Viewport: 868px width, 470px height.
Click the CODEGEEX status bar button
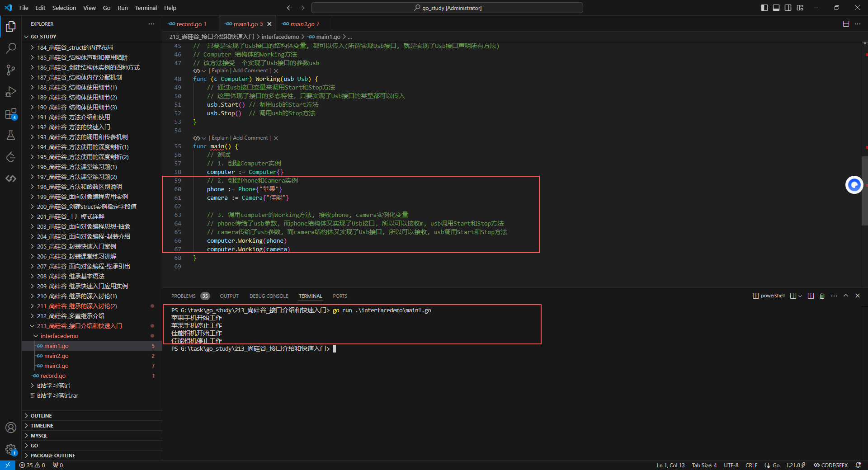[x=830, y=465]
